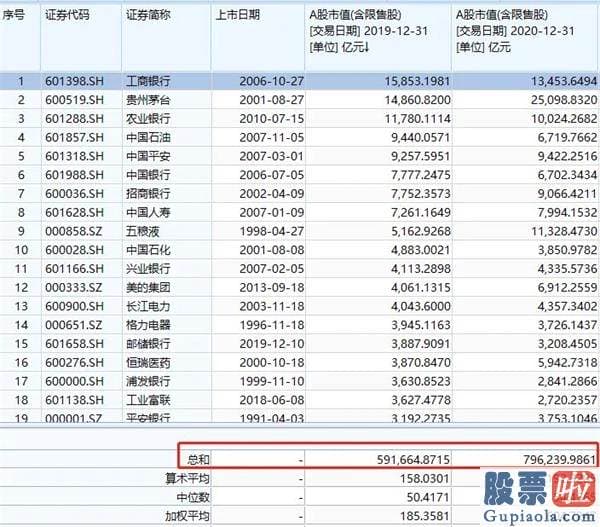This screenshot has height=527, width=600.
Task: Click value 25,098.8320 for 贵州茅台
Action: click(x=564, y=100)
